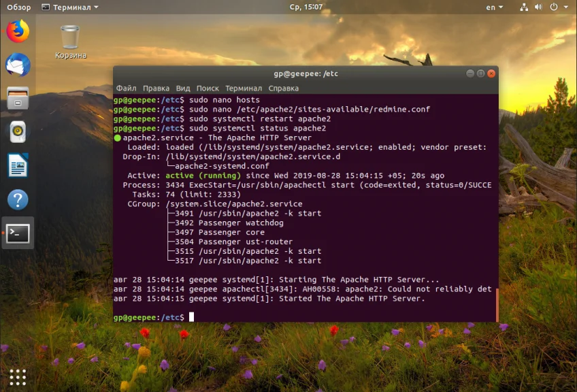This screenshot has width=577, height=392.
Task: Open the system menu arrow
Action: click(x=566, y=7)
